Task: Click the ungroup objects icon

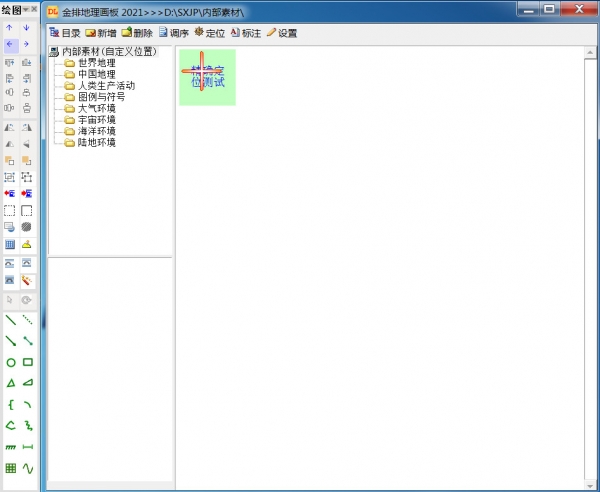Action: pyautogui.click(x=26, y=177)
